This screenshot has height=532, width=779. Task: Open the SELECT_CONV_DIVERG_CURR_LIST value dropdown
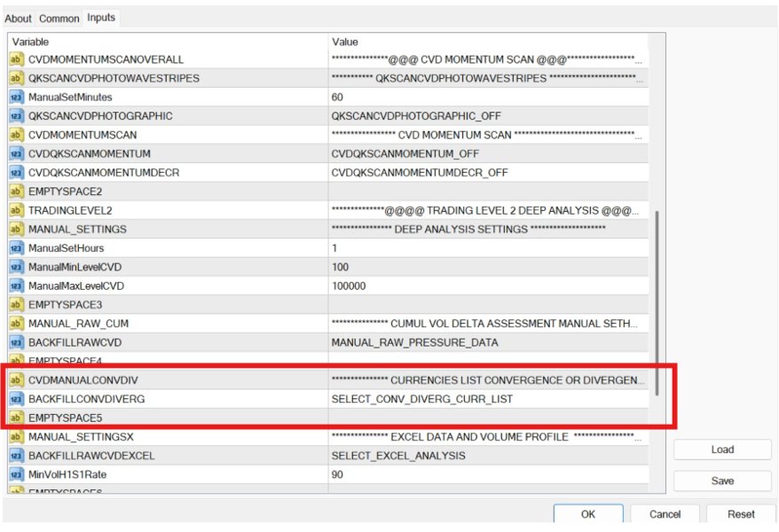pyautogui.click(x=488, y=399)
